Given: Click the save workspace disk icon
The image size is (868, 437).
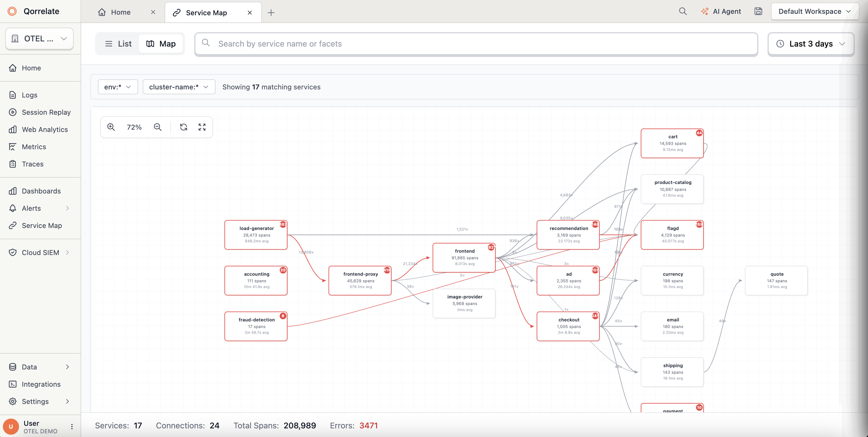Looking at the screenshot, I should coord(758,11).
